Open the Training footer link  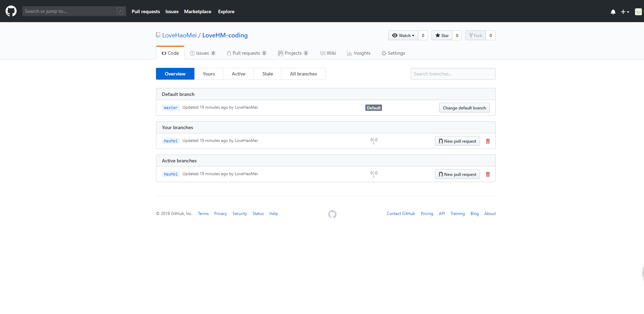click(x=458, y=214)
